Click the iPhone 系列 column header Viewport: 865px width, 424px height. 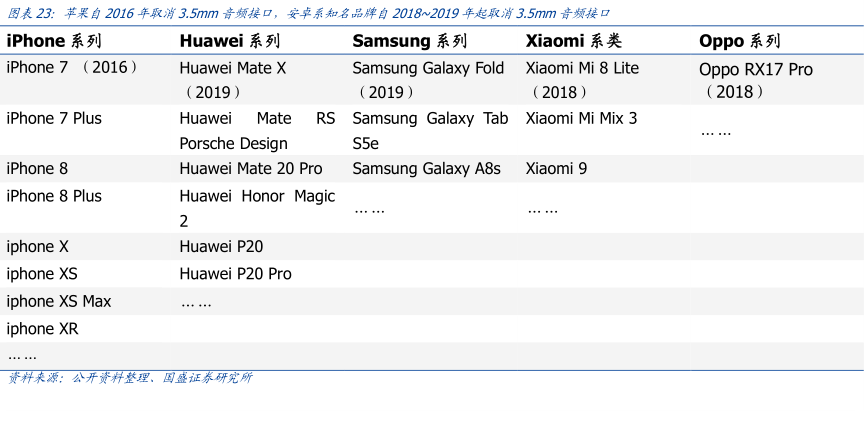(x=50, y=41)
